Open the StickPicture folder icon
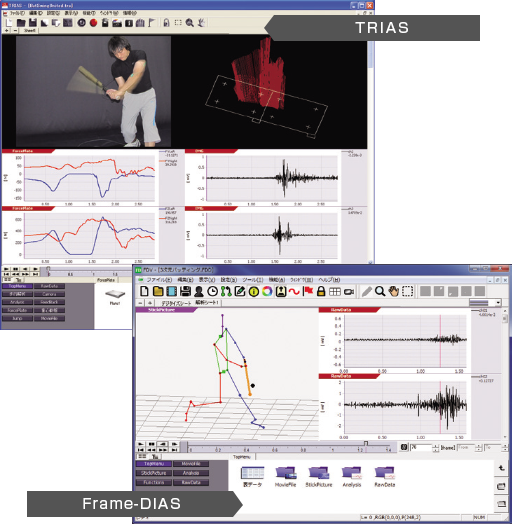Viewport: 512px width, 524px height. (x=319, y=477)
